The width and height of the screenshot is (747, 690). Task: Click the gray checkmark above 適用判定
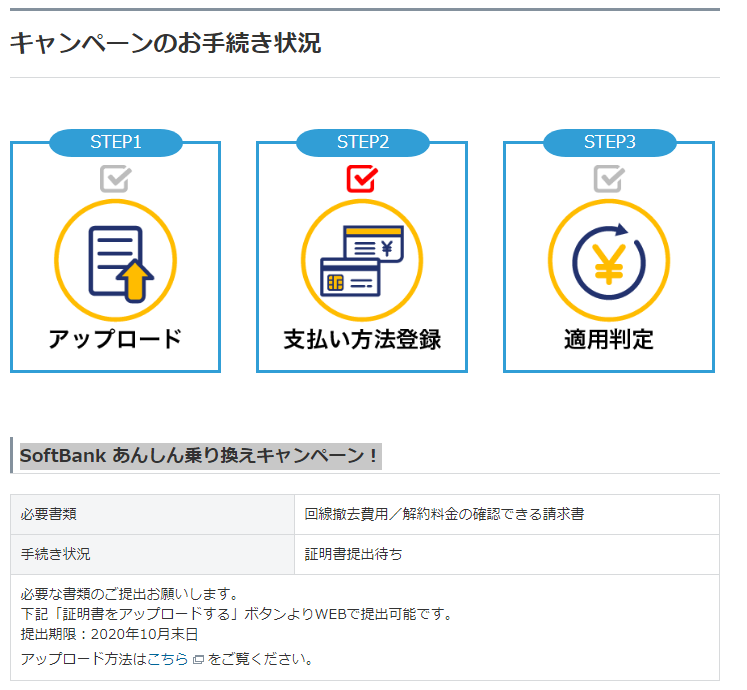click(609, 179)
